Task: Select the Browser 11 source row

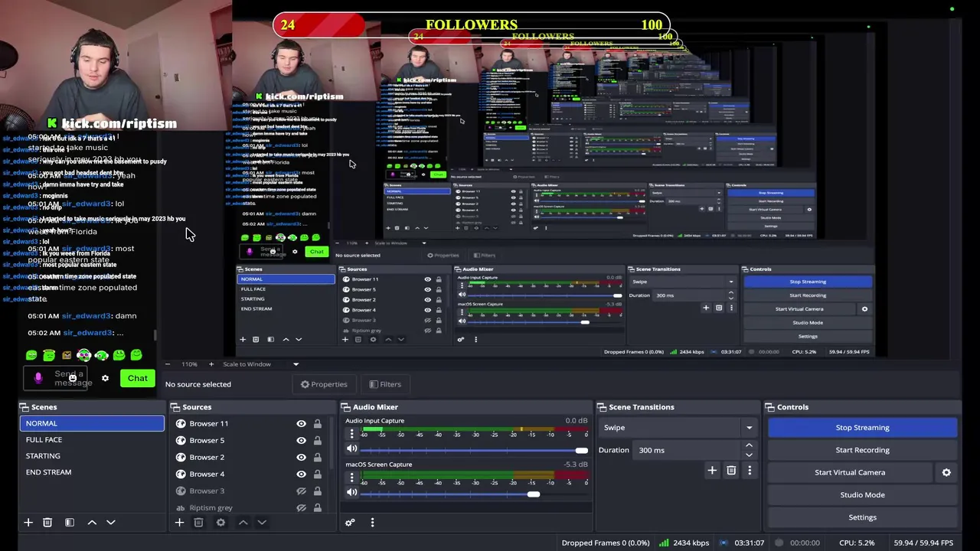Action: coord(249,423)
